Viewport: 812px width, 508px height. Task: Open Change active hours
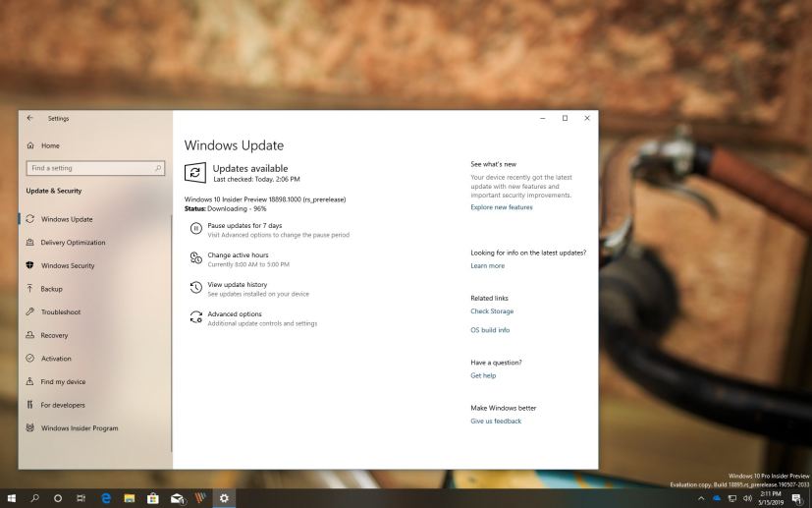pyautogui.click(x=238, y=255)
